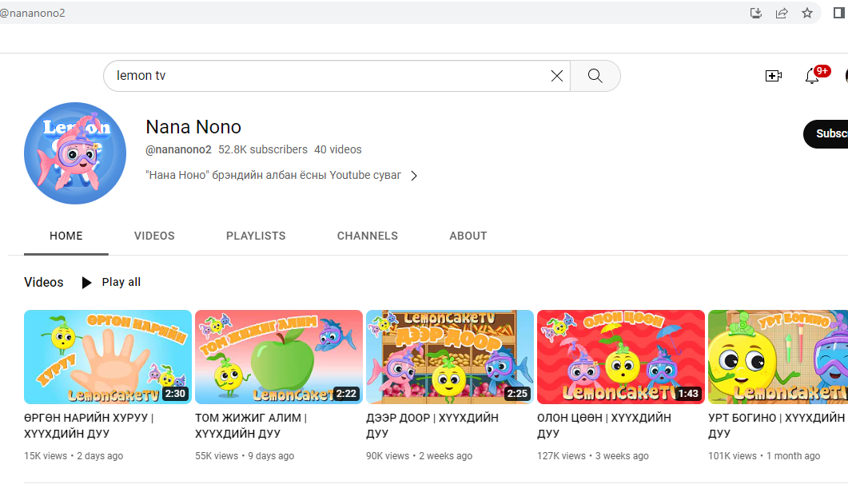Viewport: 848px width, 504px height.
Task: Click the title ДЭЭР ДООР | ХҮҮХДИЙН ДУУ
Action: [x=432, y=426]
